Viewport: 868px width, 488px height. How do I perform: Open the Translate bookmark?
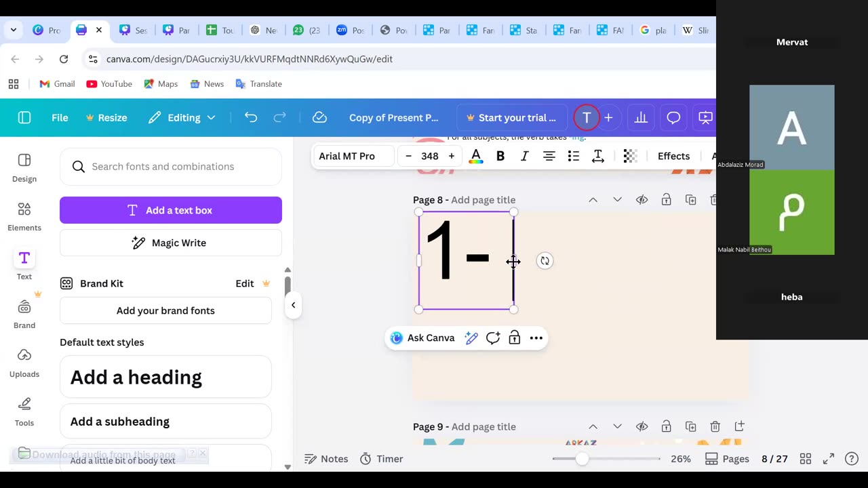(258, 84)
